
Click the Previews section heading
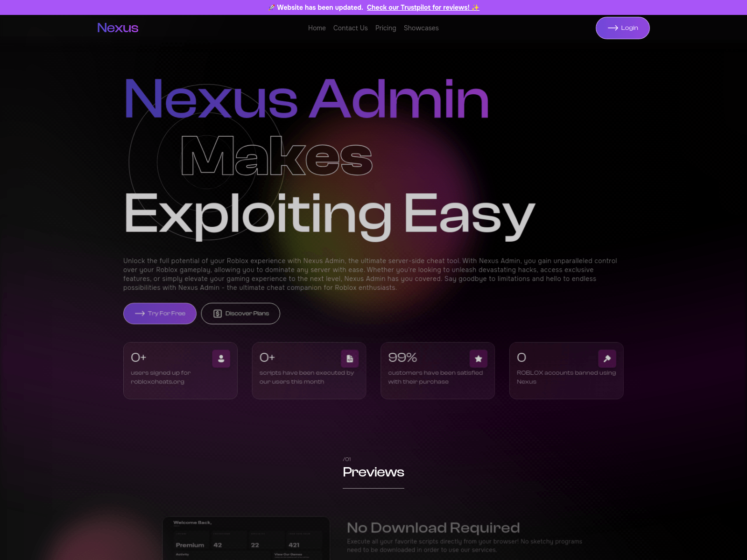373,472
